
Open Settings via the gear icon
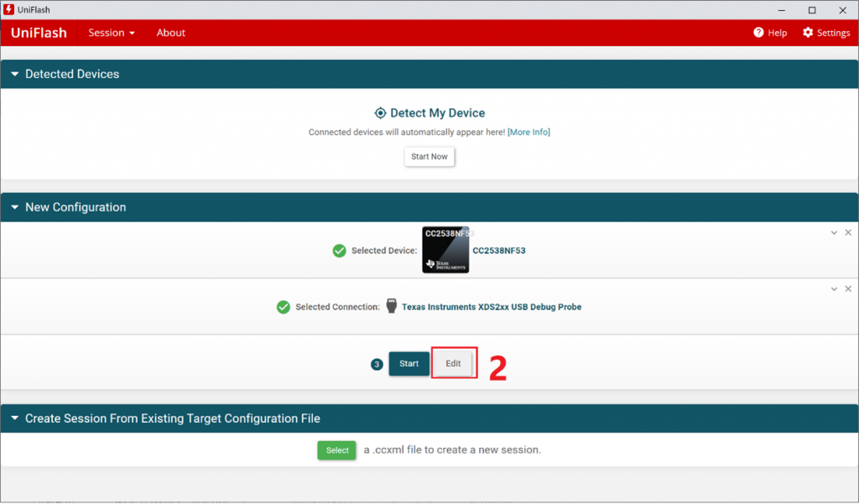point(808,33)
